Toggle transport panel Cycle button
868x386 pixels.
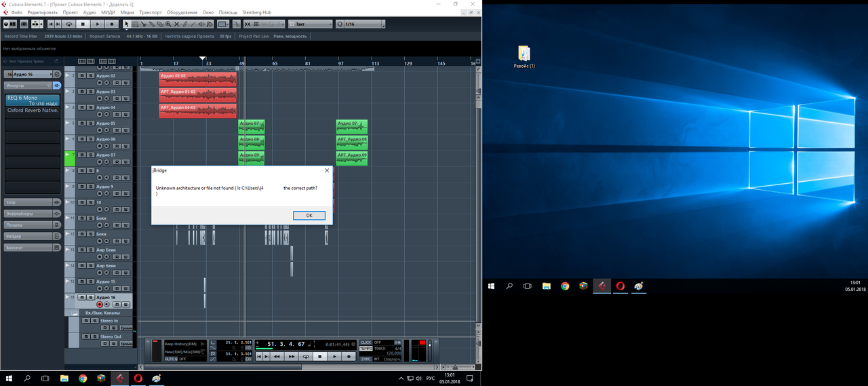tap(306, 356)
